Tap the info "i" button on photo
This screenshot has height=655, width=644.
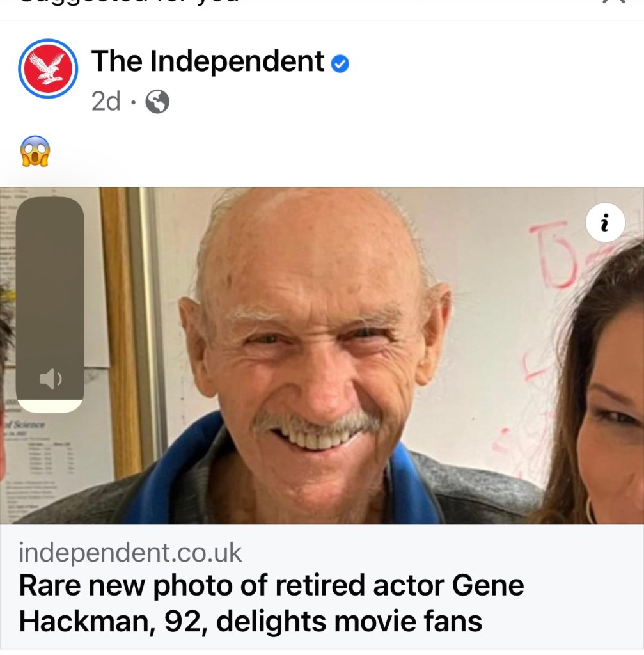point(604,222)
